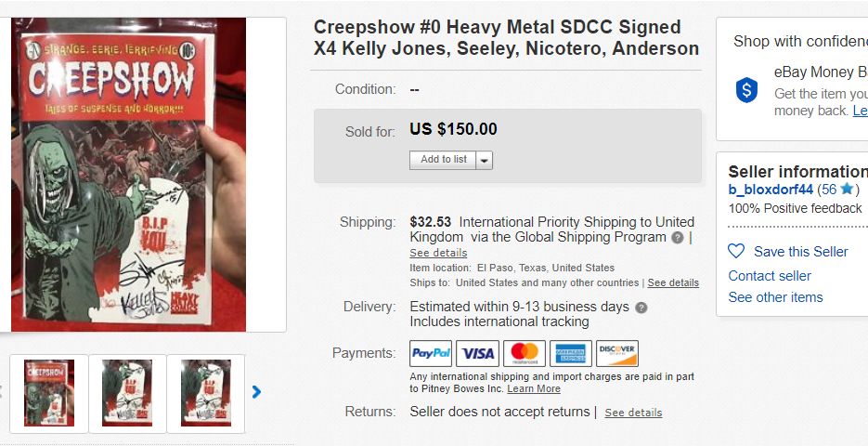The width and height of the screenshot is (868, 446).
Task: Click the See other items link
Action: pyautogui.click(x=775, y=297)
